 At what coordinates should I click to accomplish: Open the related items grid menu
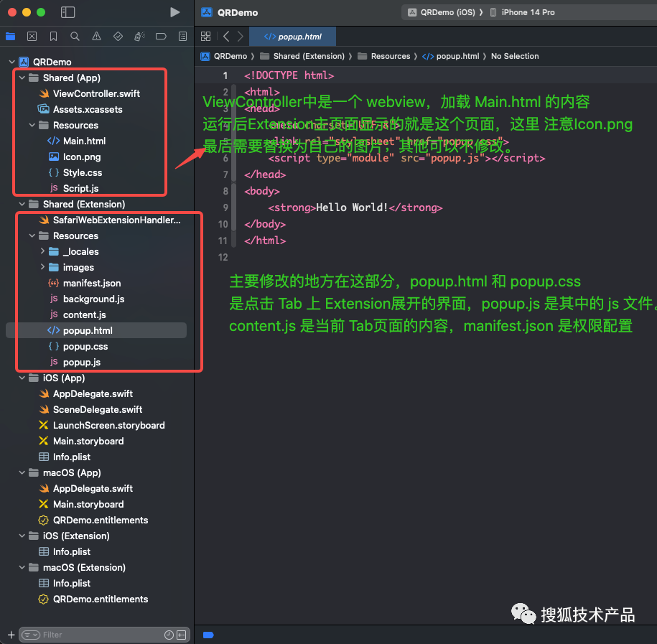point(206,37)
